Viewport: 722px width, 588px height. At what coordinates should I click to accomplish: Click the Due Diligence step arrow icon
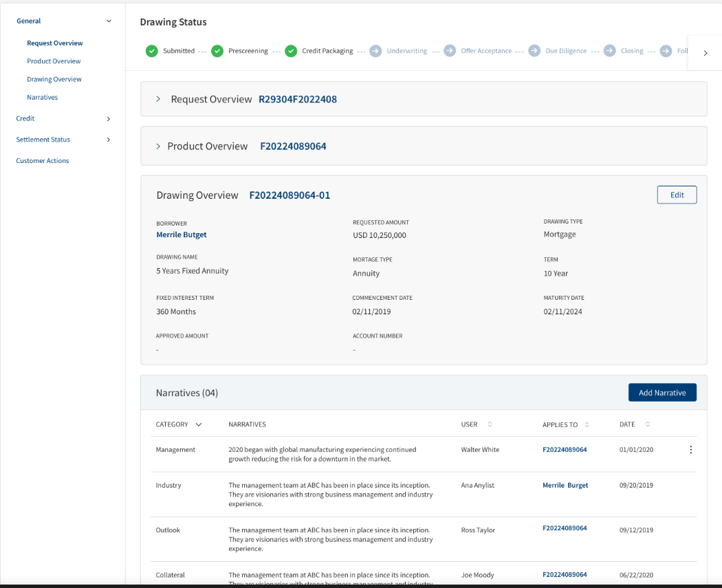click(534, 51)
